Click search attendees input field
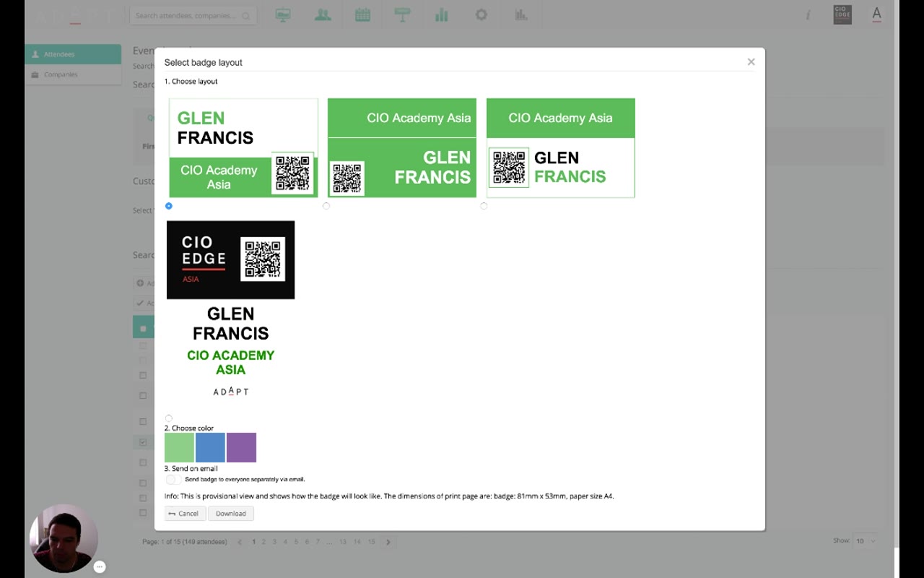924x578 pixels. [193, 15]
